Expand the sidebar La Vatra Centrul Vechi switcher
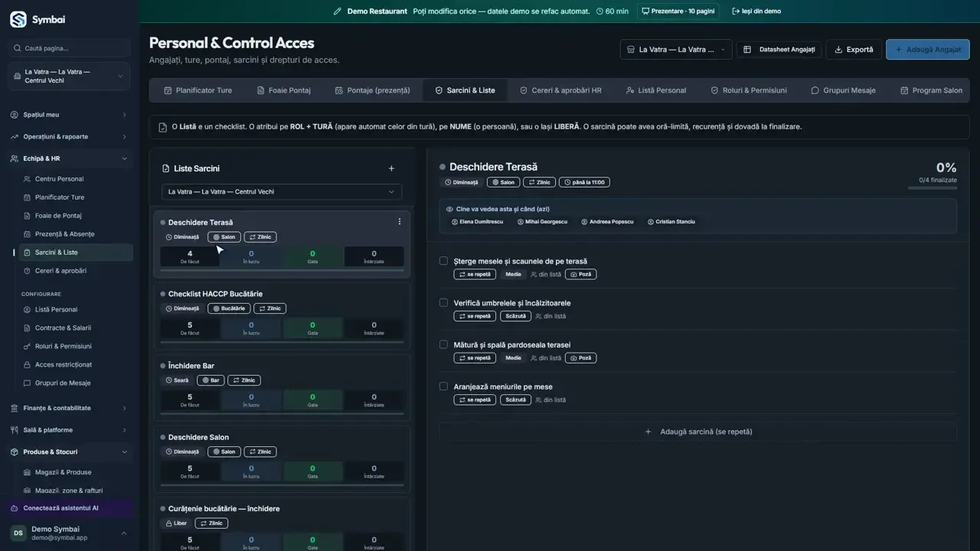The height and width of the screenshot is (551, 980). pyautogui.click(x=70, y=76)
